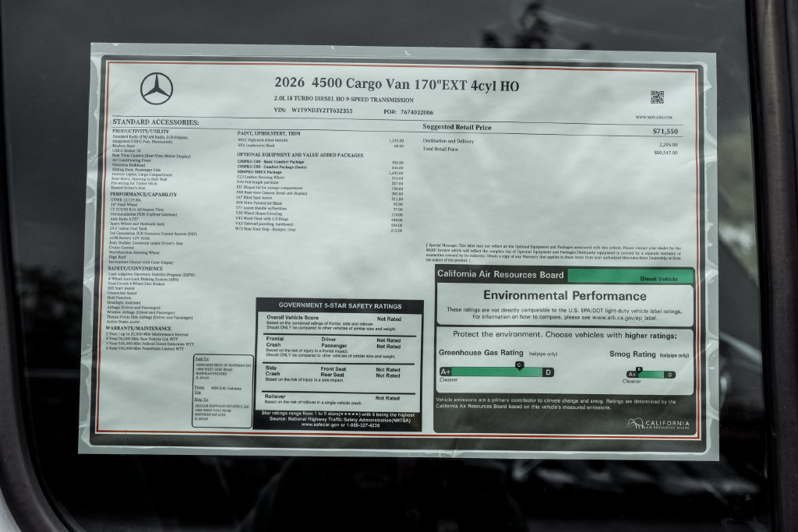Click the "2,295.00" delivery amount
The height and width of the screenshot is (532, 798).
[x=668, y=145]
